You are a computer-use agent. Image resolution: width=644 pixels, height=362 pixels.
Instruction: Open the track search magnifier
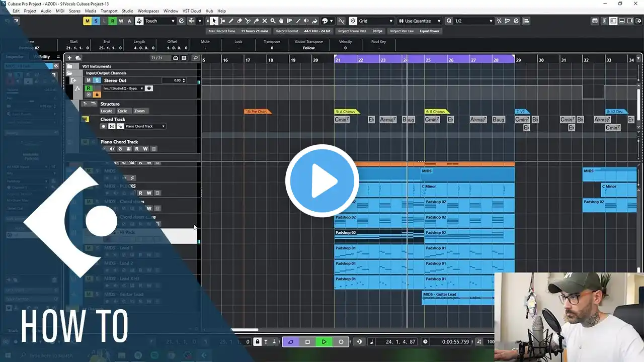click(196, 58)
